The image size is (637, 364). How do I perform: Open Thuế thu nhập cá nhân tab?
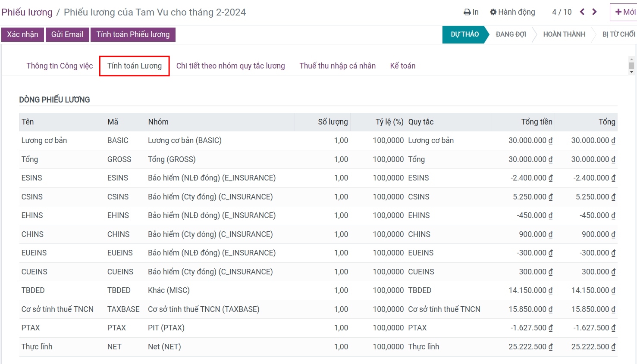[337, 66]
